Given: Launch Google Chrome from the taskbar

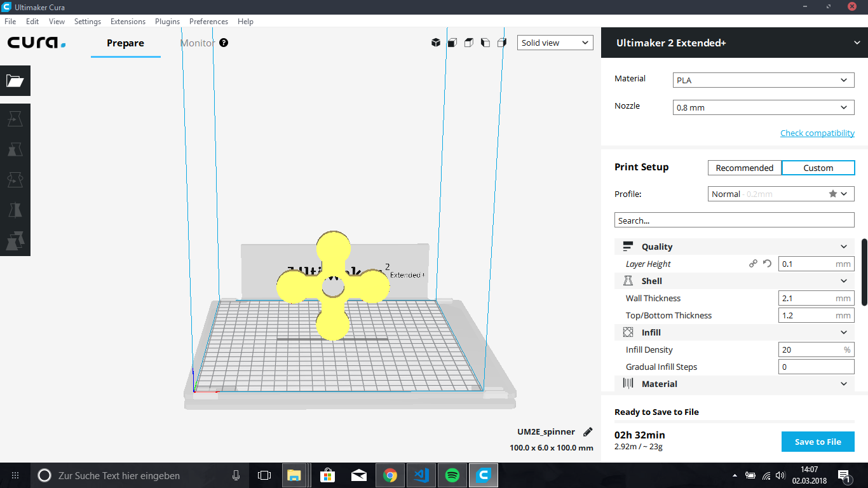Looking at the screenshot, I should 390,475.
